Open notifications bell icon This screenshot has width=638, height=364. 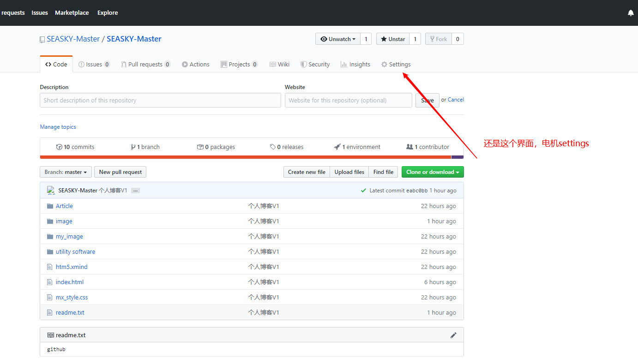point(631,13)
